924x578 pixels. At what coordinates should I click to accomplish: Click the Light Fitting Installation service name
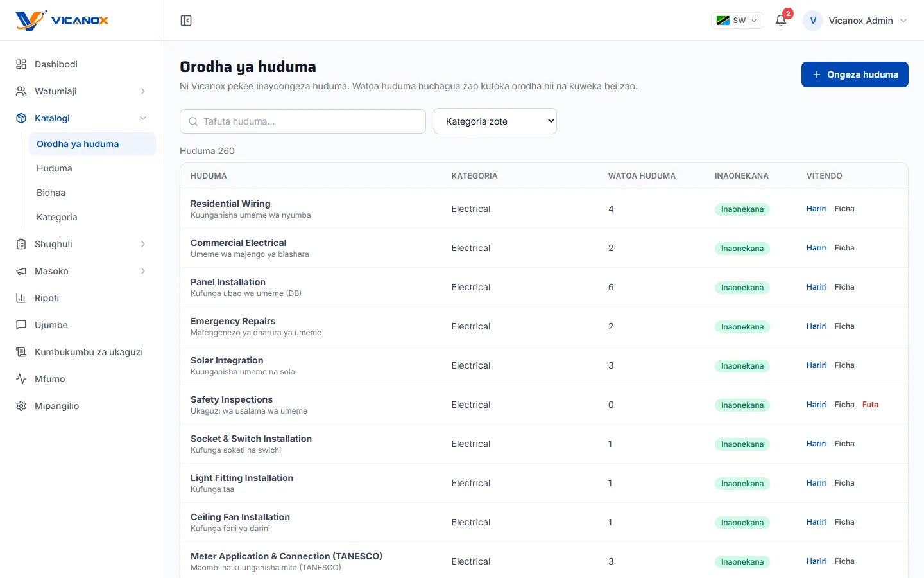tap(242, 478)
